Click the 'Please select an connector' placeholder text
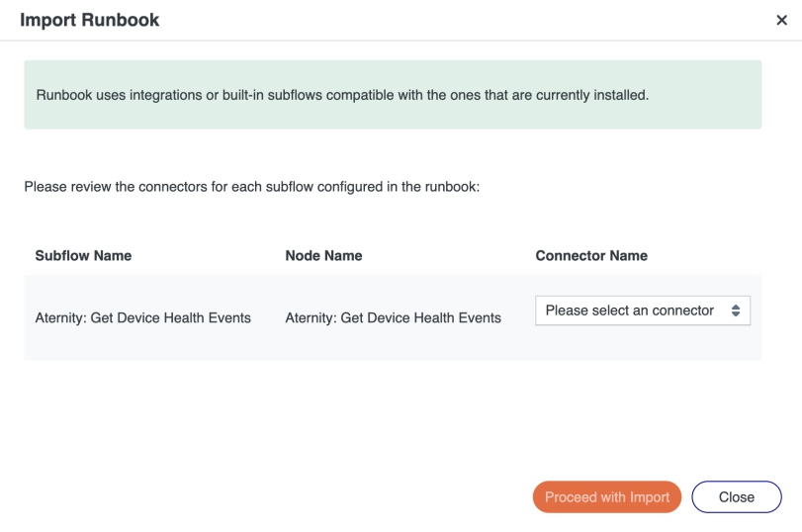Image resolution: width=802 pixels, height=532 pixels. pyautogui.click(x=630, y=310)
